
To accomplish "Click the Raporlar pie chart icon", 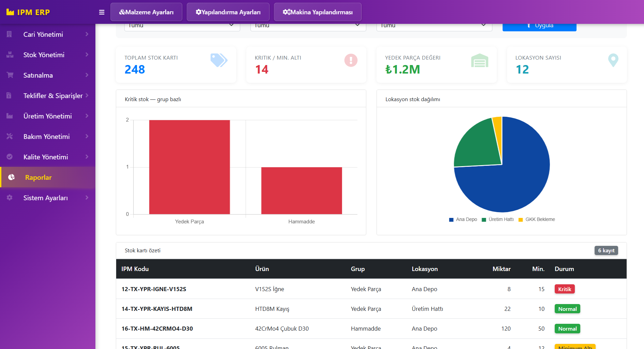I will [x=11, y=177].
